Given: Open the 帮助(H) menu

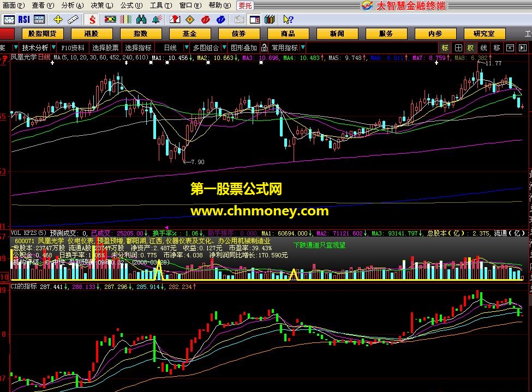Looking at the screenshot, I should (220, 5).
